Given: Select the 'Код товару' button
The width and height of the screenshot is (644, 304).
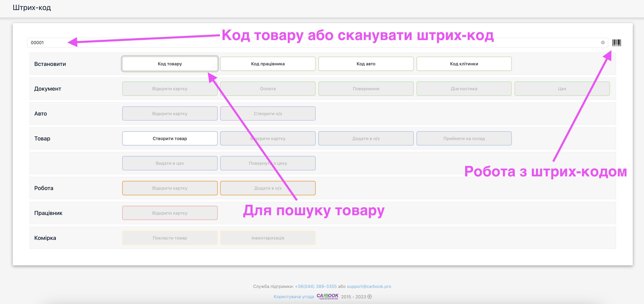Looking at the screenshot, I should coord(170,64).
